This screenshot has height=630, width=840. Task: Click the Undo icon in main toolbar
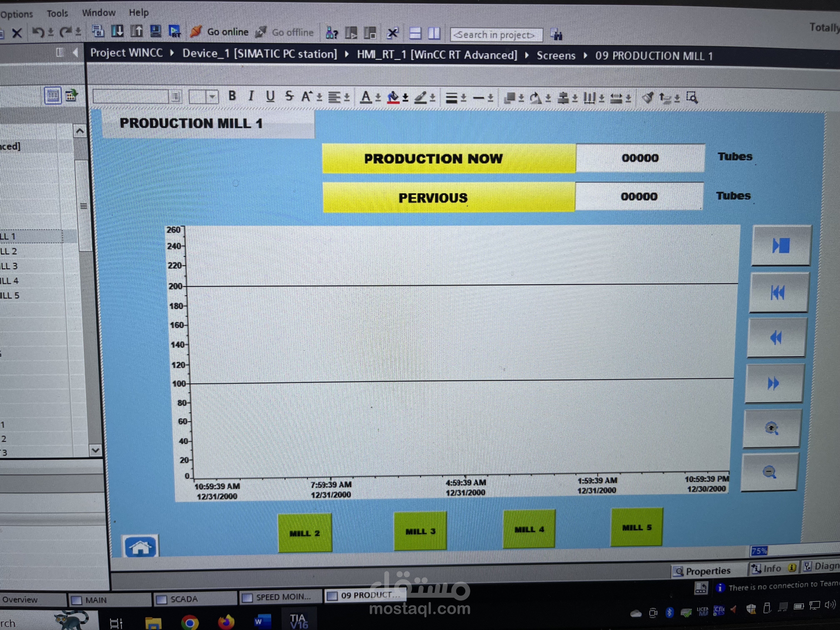[x=38, y=32]
